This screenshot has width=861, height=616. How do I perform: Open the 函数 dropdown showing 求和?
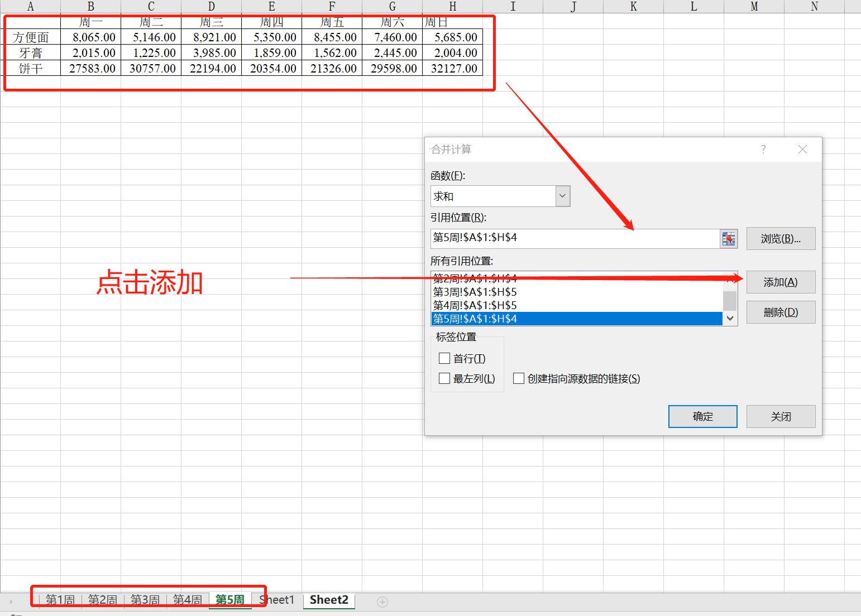pyautogui.click(x=562, y=196)
